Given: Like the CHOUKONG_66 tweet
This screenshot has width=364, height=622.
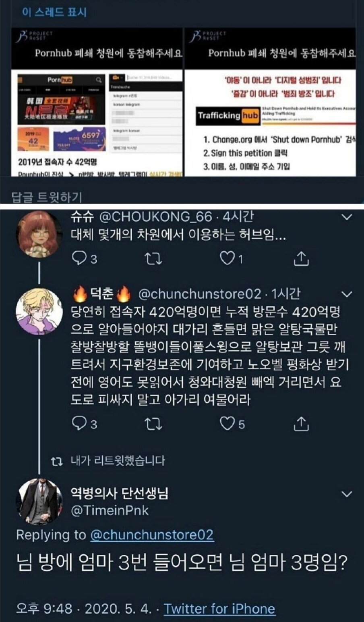Looking at the screenshot, I should click(x=227, y=258).
